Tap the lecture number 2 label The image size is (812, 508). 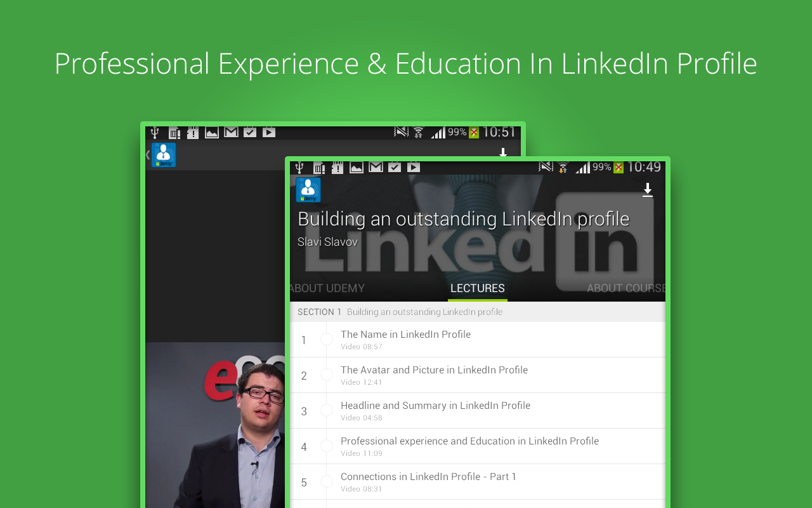click(x=304, y=376)
